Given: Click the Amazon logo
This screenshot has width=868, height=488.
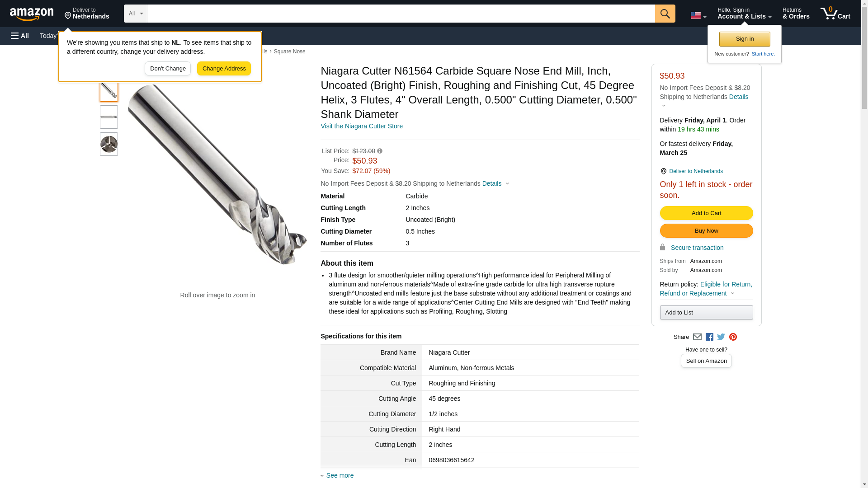Looking at the screenshot, I should pyautogui.click(x=32, y=14).
